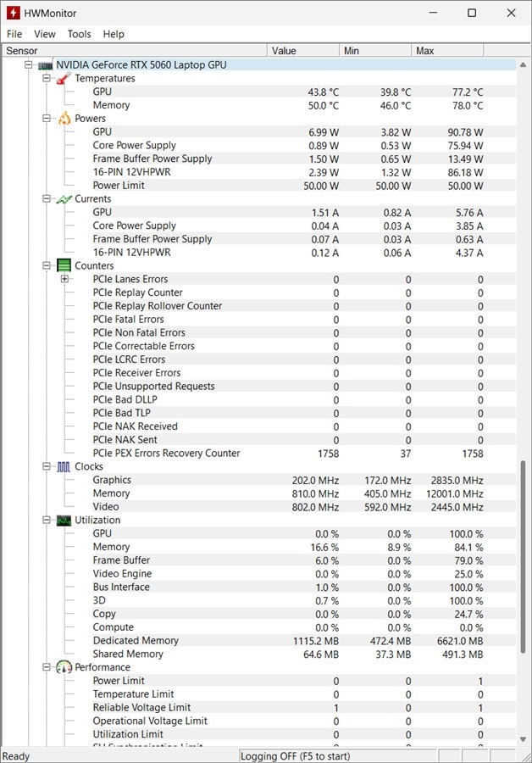Collapse the Utilization section
The image size is (532, 763).
coord(47,521)
